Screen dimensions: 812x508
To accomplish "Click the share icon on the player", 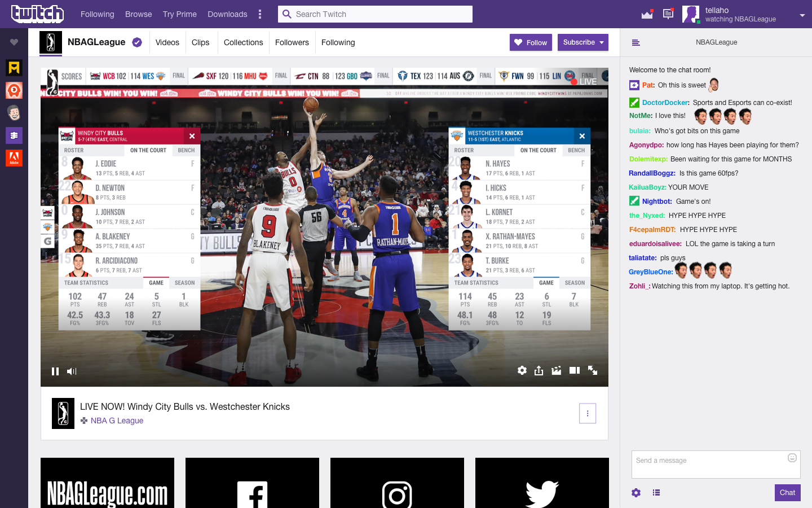I will click(539, 370).
